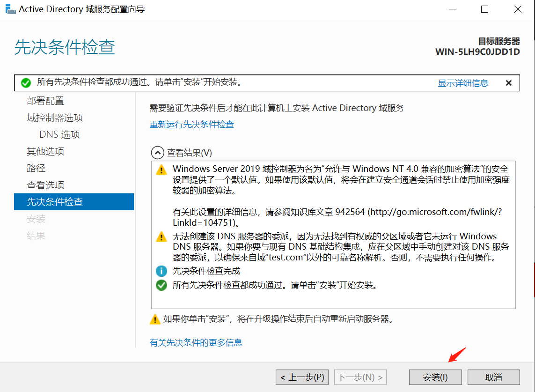This screenshot has height=392, width=535.
Task: Click 重新运行先决条件检查 link
Action: pos(191,124)
